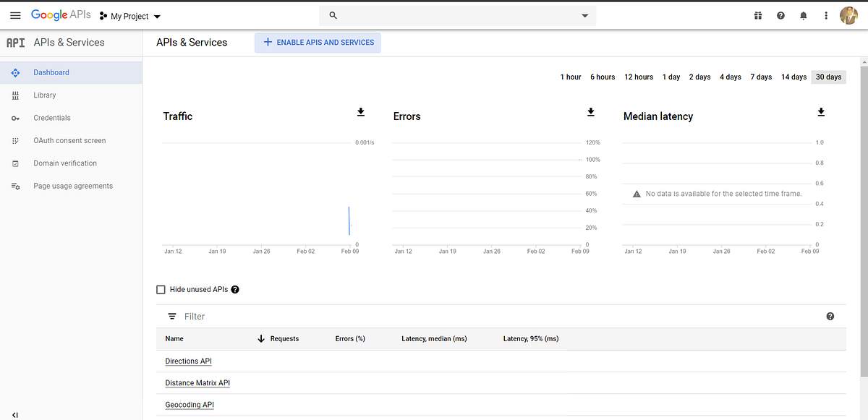The height and width of the screenshot is (420, 868).
Task: Click the help icon beside the APIs table
Action: coord(830,316)
